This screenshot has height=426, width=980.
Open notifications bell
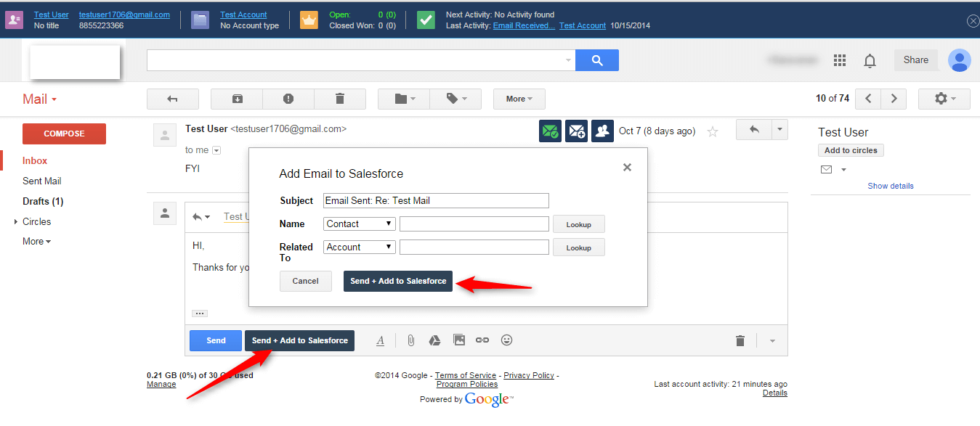click(x=870, y=61)
